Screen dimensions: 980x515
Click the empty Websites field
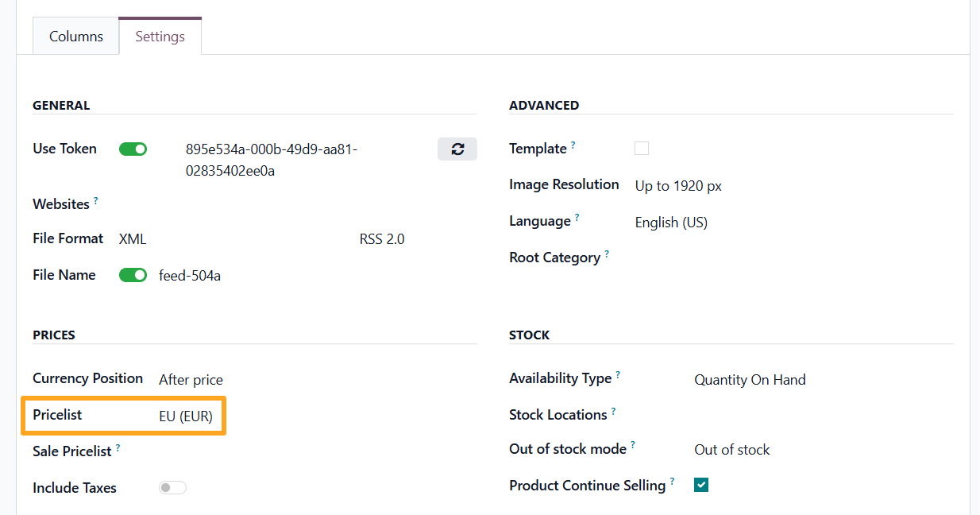(x=298, y=204)
